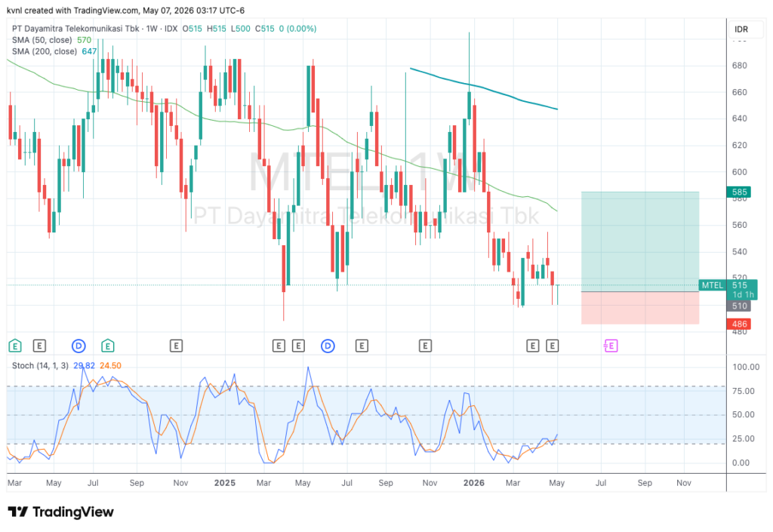Select the SMA (200, close) indicator legend

pyautogui.click(x=45, y=51)
